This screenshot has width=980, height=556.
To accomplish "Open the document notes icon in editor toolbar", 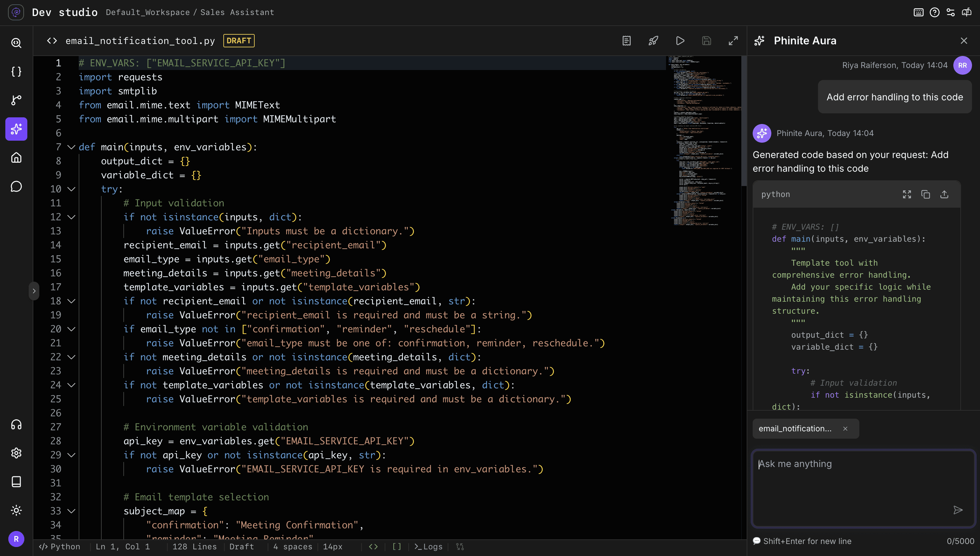I will 626,41.
